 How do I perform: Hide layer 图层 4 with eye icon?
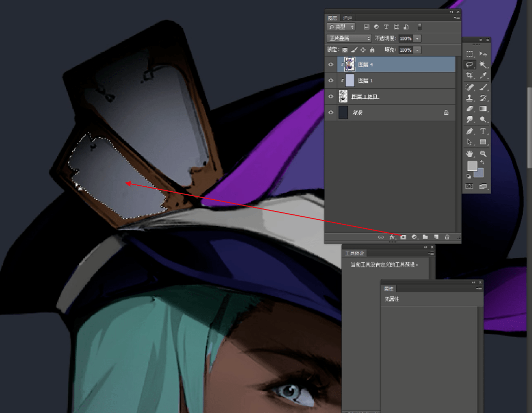[x=331, y=64]
